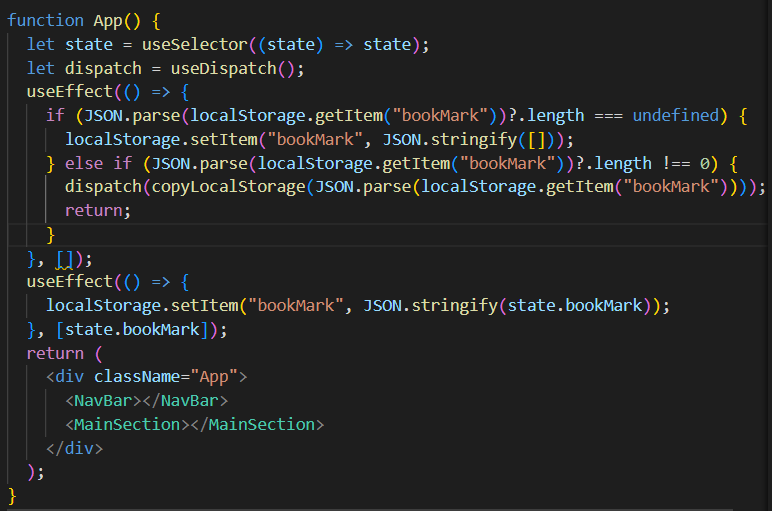Click the opening <MainSection> tag
Screen dimensions: 772x511
[x=128, y=424]
